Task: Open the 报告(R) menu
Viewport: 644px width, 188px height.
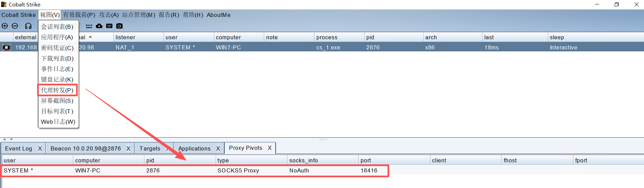Action: pos(169,15)
